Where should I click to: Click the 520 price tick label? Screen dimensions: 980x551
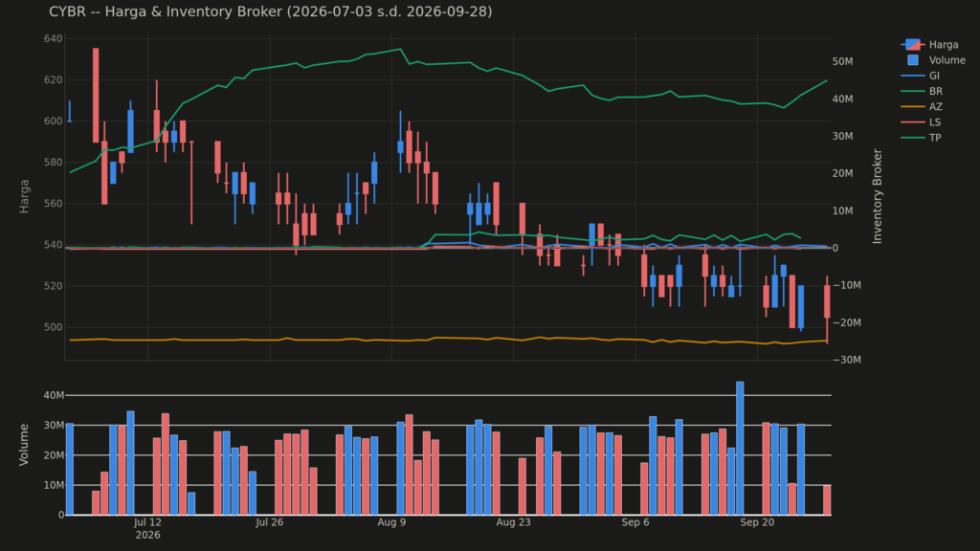54,286
